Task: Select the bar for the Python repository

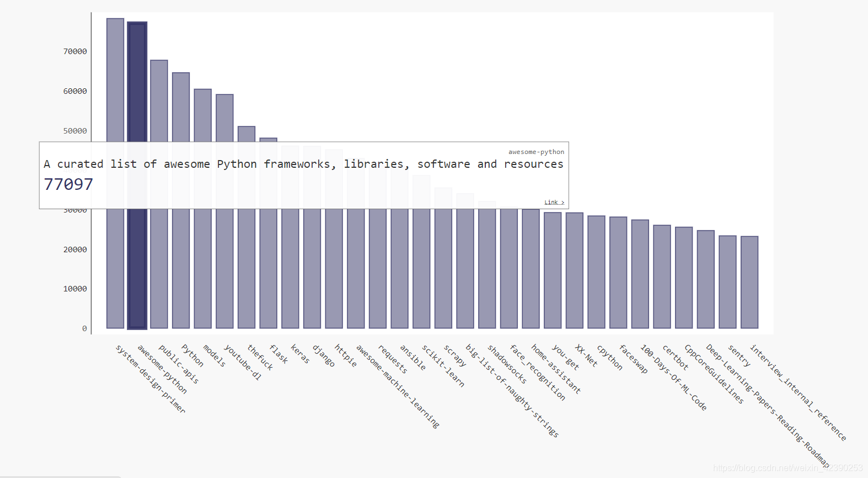Action: click(x=181, y=200)
